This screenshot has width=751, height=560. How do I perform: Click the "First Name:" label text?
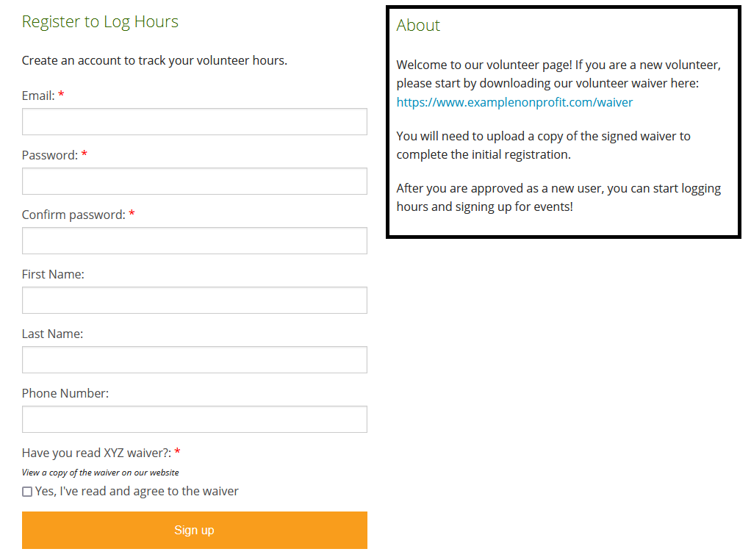[x=53, y=274]
